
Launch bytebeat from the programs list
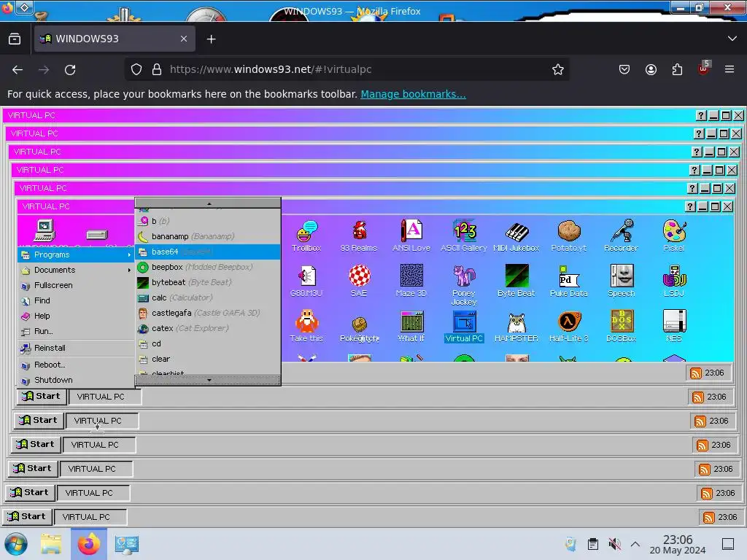click(x=208, y=282)
